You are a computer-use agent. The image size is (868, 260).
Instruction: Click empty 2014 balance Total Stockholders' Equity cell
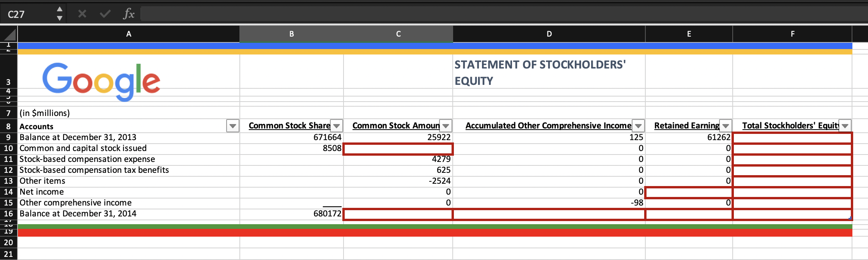[792, 214]
